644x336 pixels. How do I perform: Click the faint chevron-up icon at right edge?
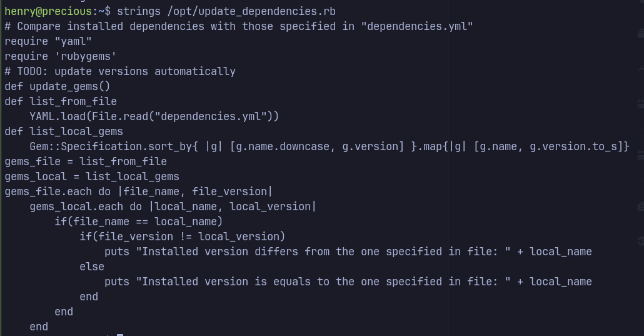(641, 70)
